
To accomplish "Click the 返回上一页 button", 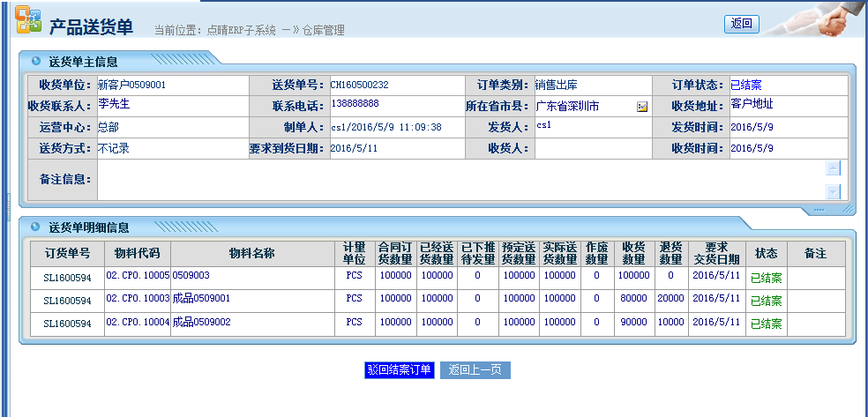I will (x=475, y=370).
